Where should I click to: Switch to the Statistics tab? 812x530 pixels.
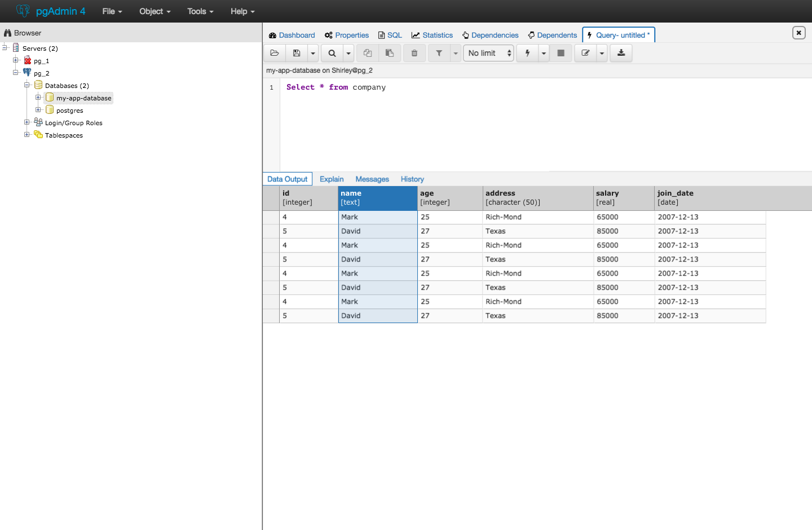coord(432,35)
